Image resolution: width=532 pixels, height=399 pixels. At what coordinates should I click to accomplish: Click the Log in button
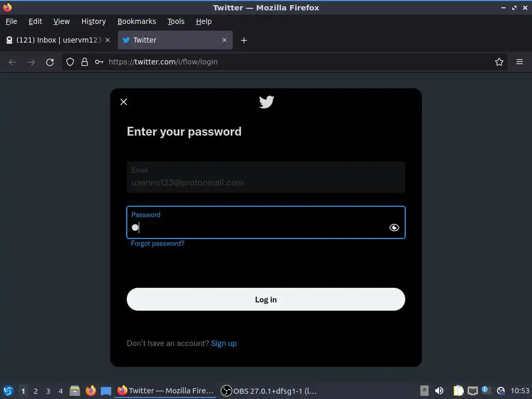(x=265, y=299)
